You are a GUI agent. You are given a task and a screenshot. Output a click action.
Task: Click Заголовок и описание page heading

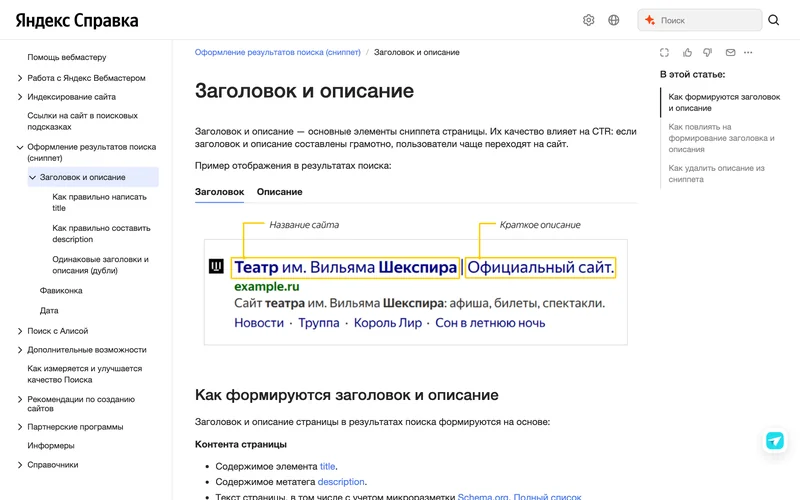(x=304, y=91)
